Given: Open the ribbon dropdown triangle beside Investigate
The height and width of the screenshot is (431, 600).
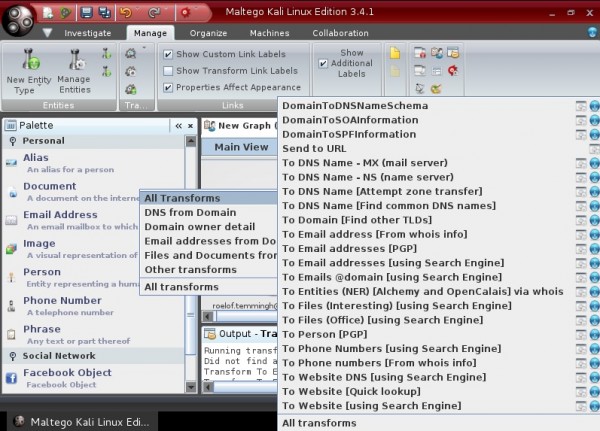Looking at the screenshot, I should point(47,33).
